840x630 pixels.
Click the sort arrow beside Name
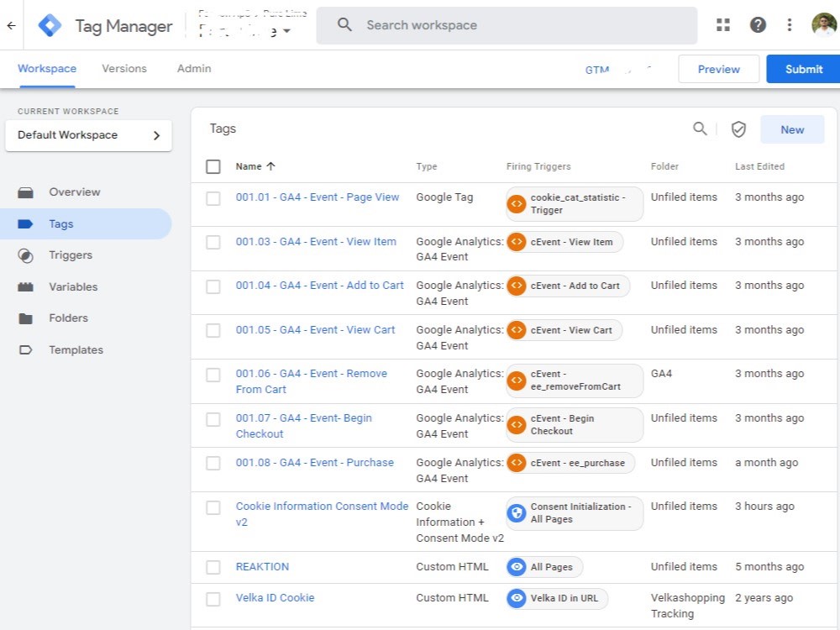270,166
